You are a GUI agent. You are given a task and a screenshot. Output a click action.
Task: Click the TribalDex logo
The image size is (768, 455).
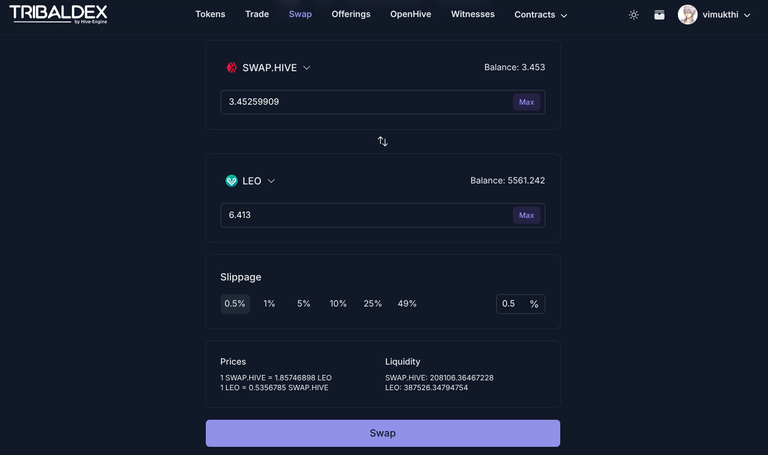point(58,14)
